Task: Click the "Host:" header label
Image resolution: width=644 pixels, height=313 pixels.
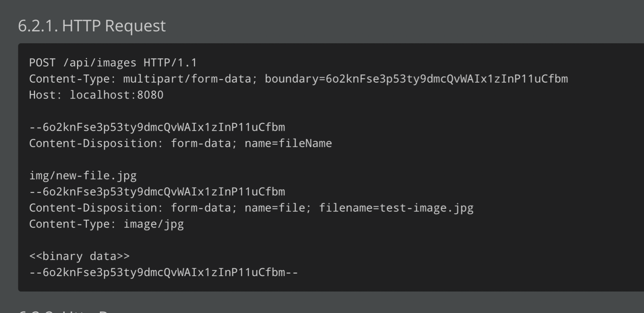Action: (x=46, y=95)
